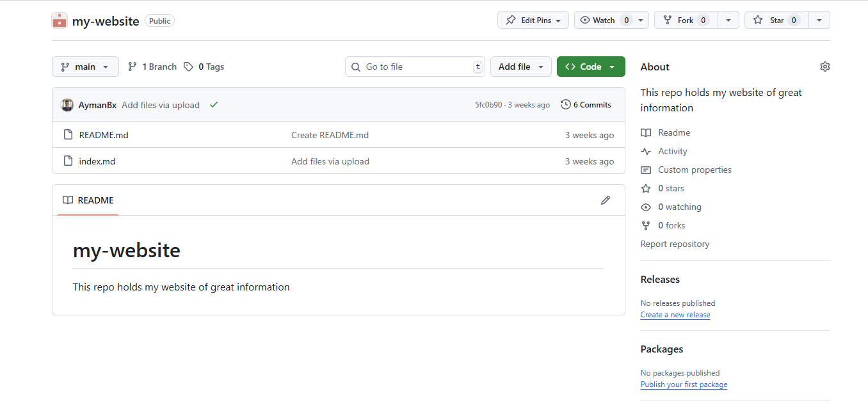Select the Activity pulse icon in sidebar
The width and height of the screenshot is (868, 405).
pyautogui.click(x=645, y=151)
